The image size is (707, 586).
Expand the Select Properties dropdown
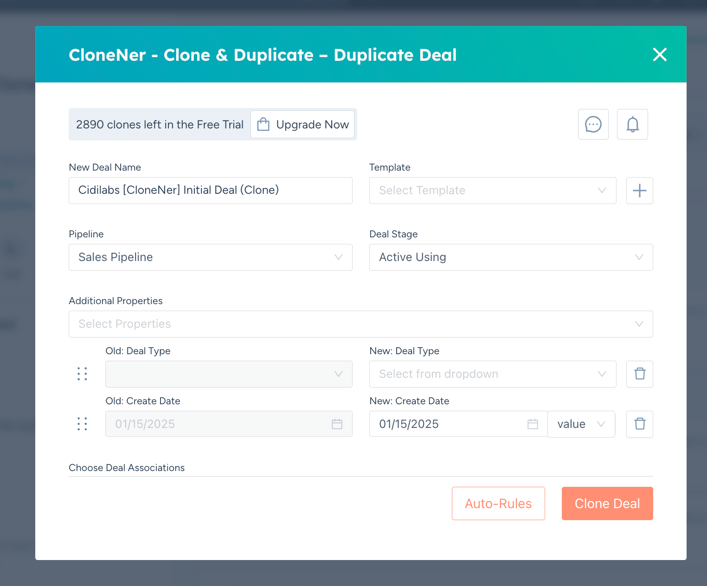tap(360, 324)
